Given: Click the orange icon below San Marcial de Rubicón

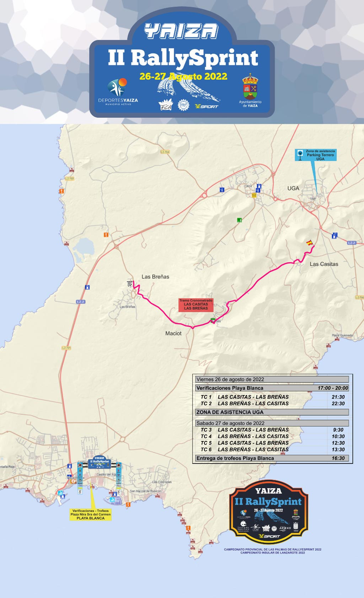Looking at the screenshot, I should (x=128, y=504).
